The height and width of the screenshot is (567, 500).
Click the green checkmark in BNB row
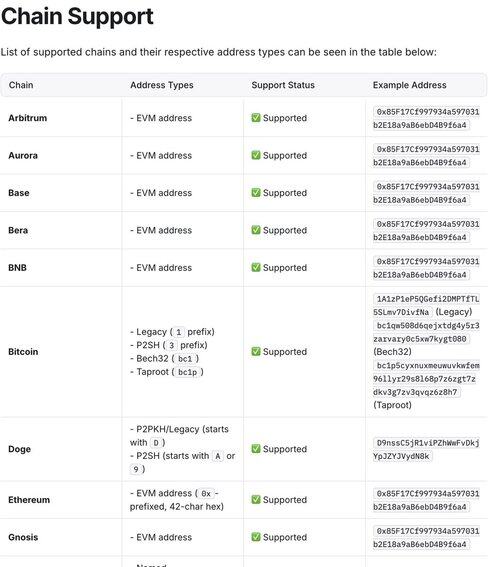pyautogui.click(x=256, y=267)
